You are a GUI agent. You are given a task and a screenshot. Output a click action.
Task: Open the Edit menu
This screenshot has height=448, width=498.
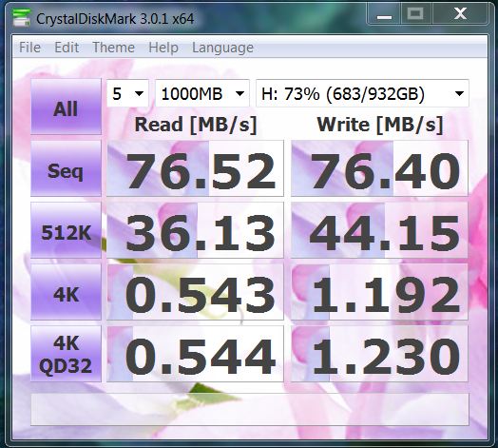[x=67, y=48]
